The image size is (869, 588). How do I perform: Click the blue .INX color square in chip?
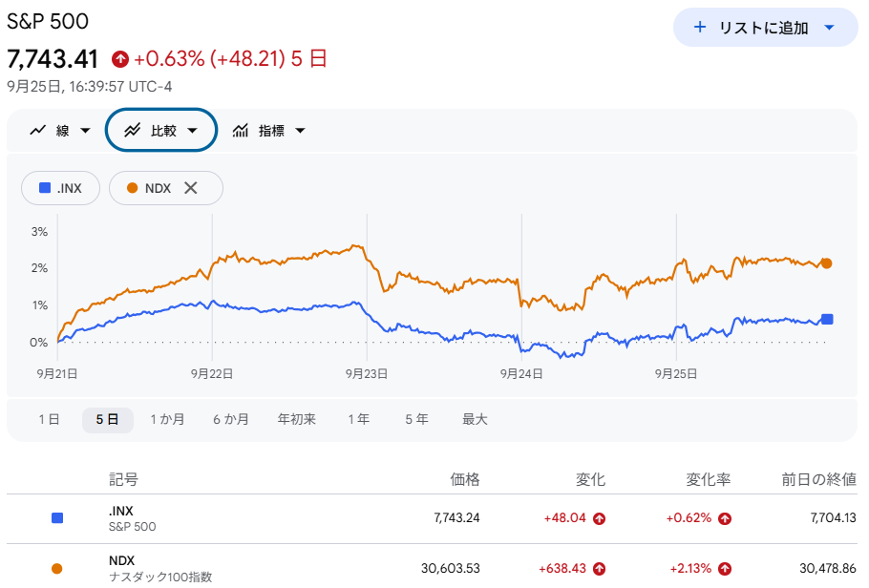tap(45, 188)
